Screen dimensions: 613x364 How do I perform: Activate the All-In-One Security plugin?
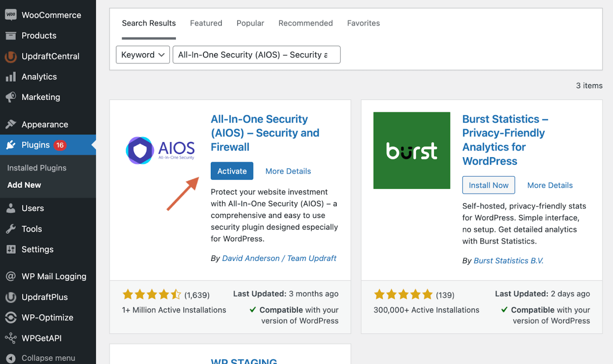tap(232, 171)
